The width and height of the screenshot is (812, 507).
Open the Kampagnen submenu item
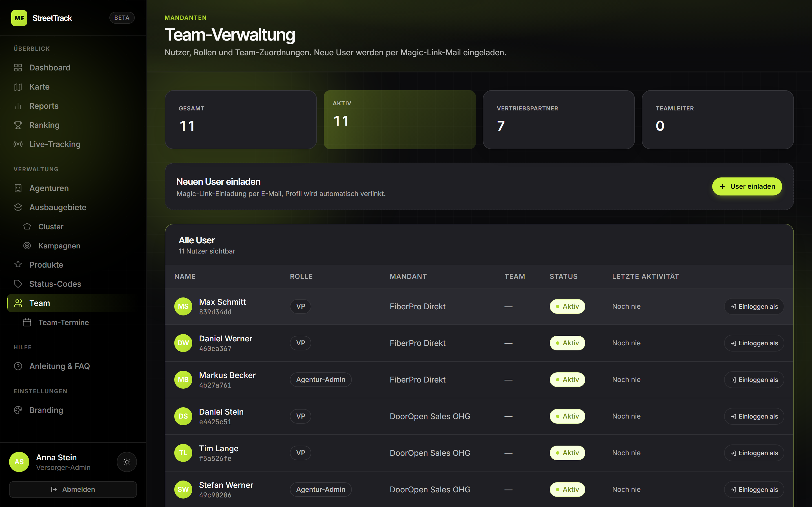click(x=59, y=246)
